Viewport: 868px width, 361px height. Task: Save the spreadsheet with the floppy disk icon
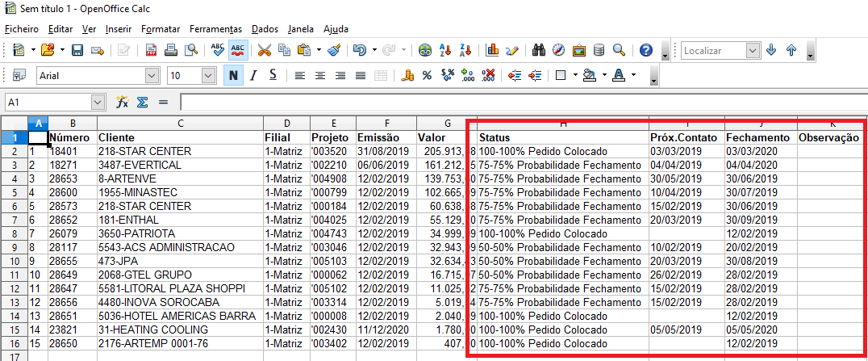point(77,50)
